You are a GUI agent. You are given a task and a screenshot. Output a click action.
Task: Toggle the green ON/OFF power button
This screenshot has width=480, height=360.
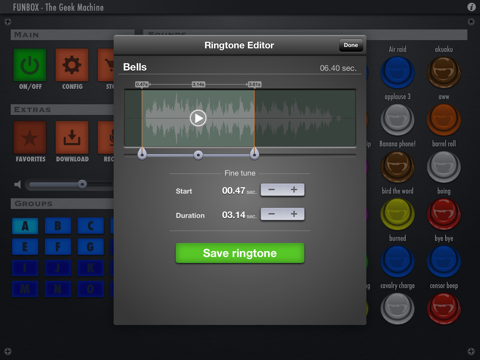tap(30, 65)
